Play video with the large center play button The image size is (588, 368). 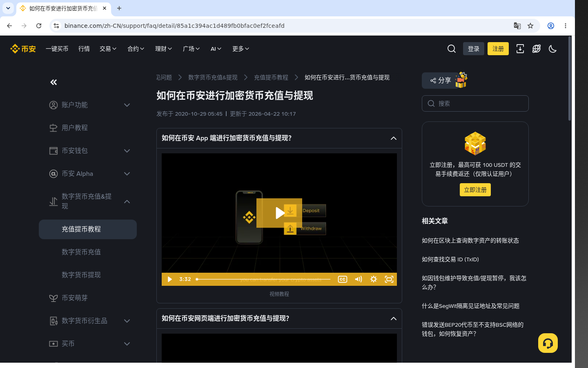tap(279, 213)
